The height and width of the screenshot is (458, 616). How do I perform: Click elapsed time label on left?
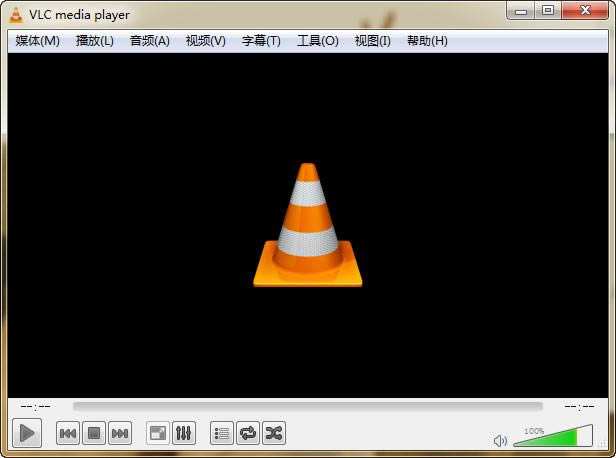coord(35,406)
